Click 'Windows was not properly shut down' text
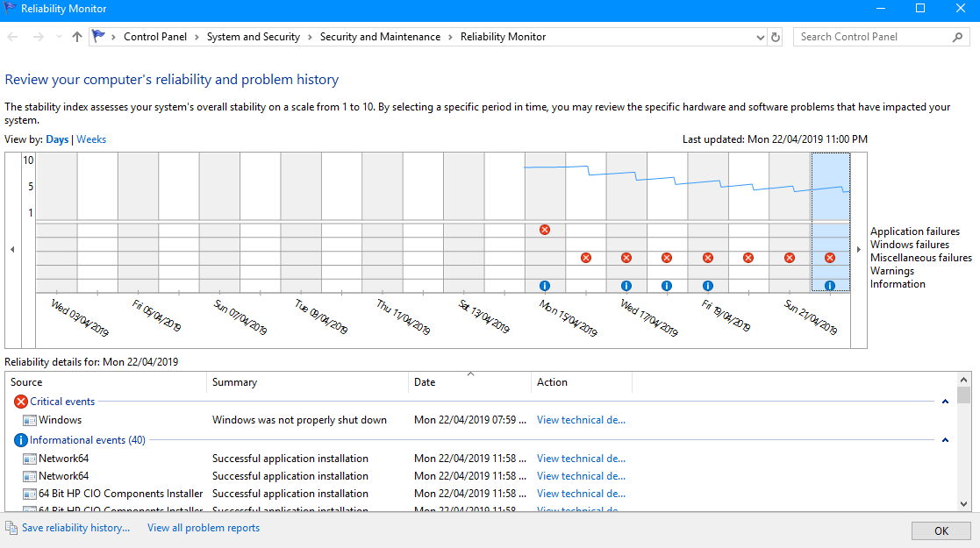The width and height of the screenshot is (980, 548). [x=299, y=420]
